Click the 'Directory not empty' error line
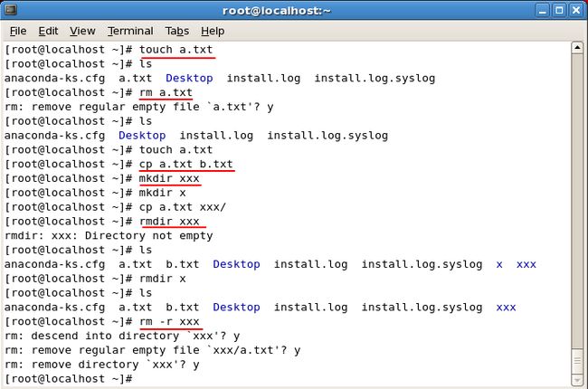 click(x=109, y=235)
